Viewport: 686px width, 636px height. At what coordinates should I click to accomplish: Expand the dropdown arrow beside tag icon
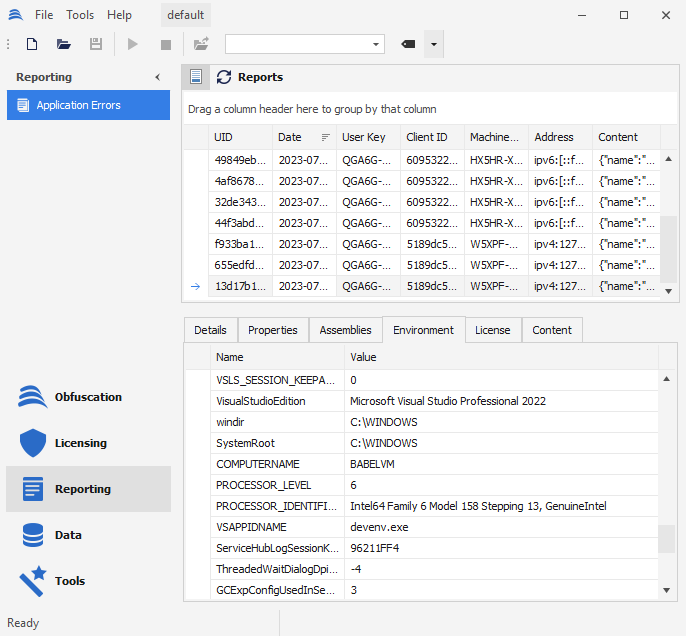coord(433,44)
